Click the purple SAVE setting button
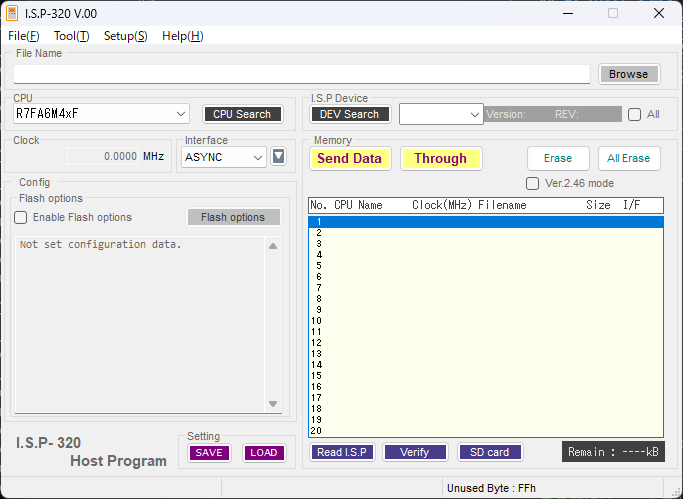683x499 pixels. pyautogui.click(x=209, y=452)
